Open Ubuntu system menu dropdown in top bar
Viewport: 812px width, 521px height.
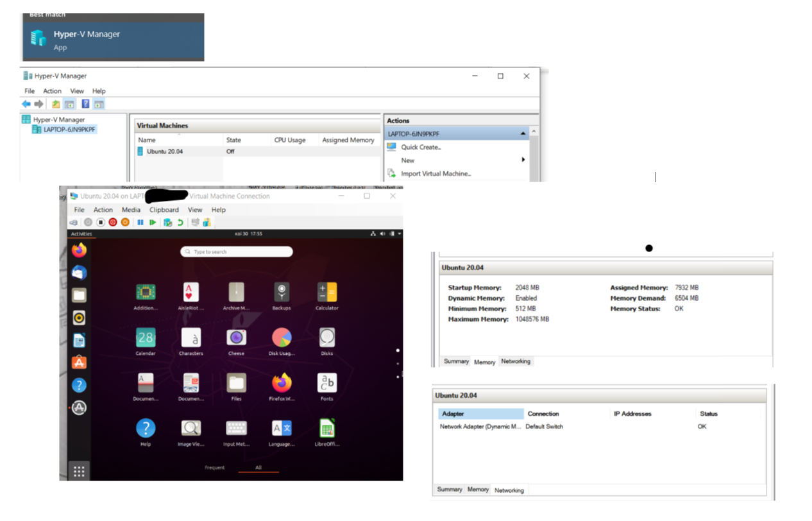400,234
